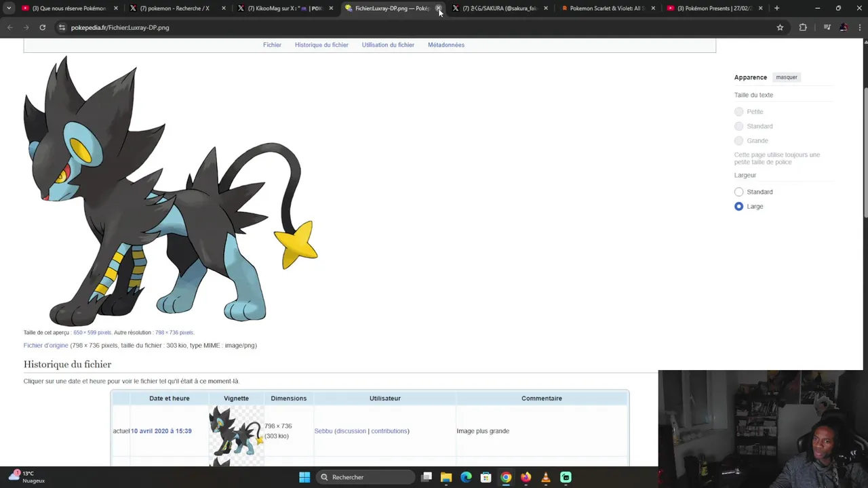View site information icon in address bar

[x=62, y=28]
